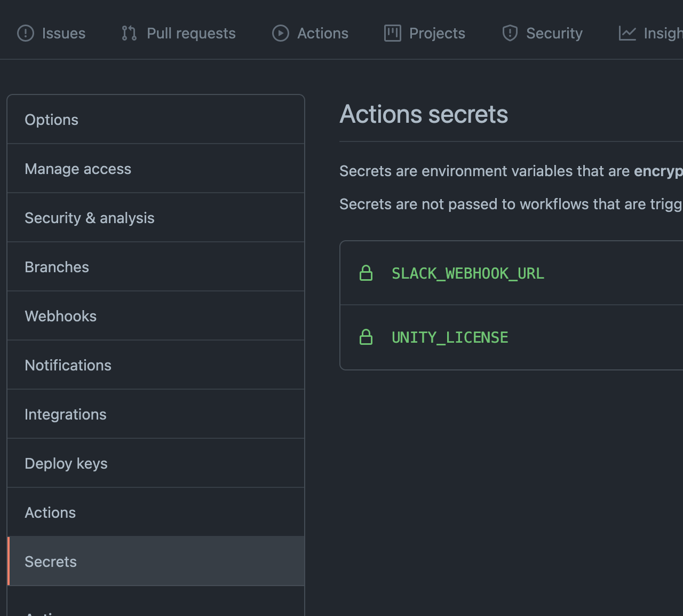Click the Projects board icon
Image resolution: width=683 pixels, height=616 pixels.
pyautogui.click(x=392, y=33)
